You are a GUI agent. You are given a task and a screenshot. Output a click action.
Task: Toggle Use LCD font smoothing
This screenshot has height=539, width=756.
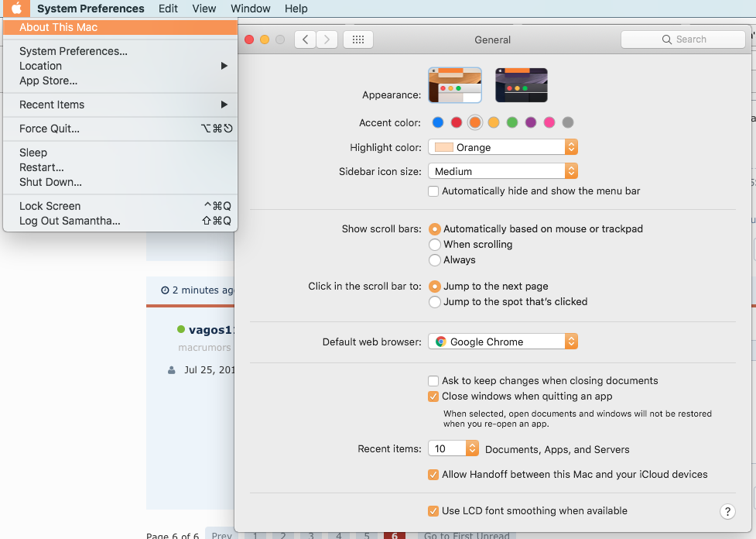[433, 511]
